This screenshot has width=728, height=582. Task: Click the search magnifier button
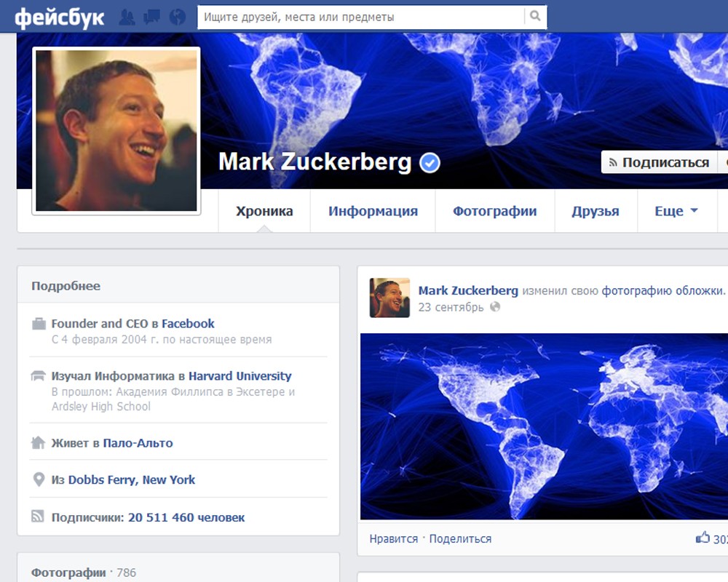click(x=535, y=16)
